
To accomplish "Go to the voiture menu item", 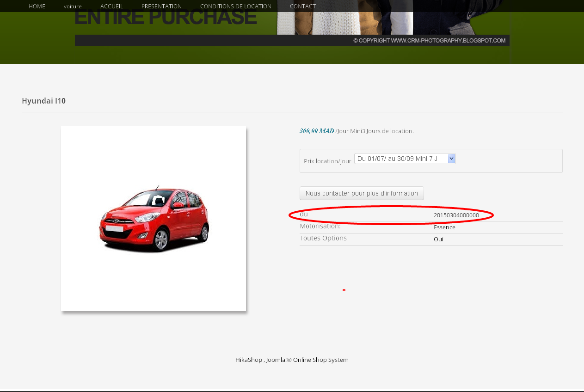I will (x=73, y=6).
